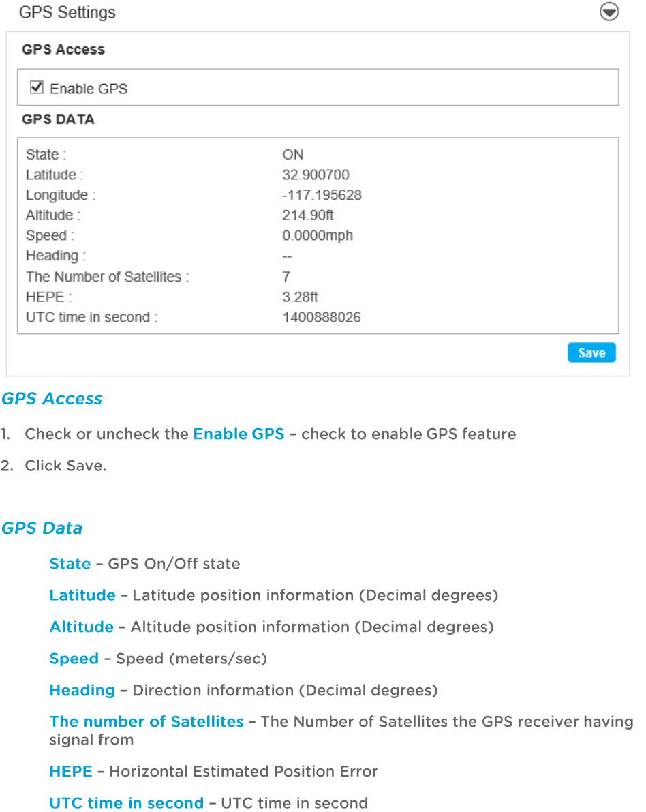Click the blue State term in the descriptions

click(x=70, y=564)
